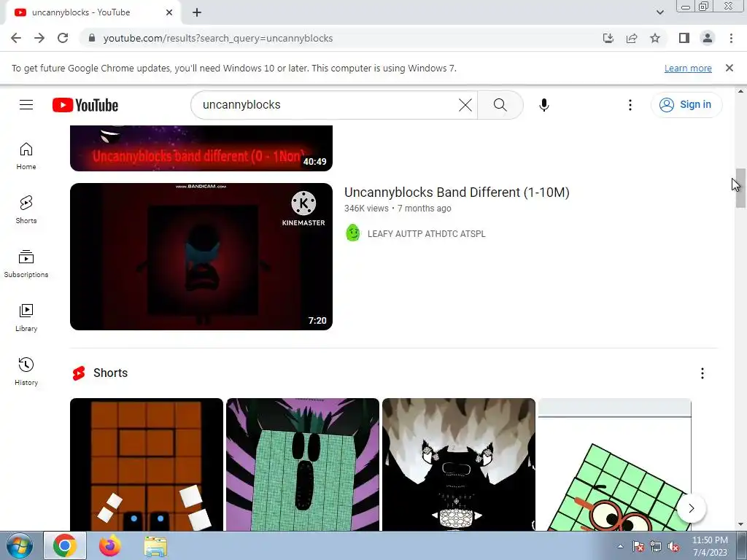Screen dimensions: 747x560
Task: Click Learn more about Chrome updates
Action: tap(688, 68)
